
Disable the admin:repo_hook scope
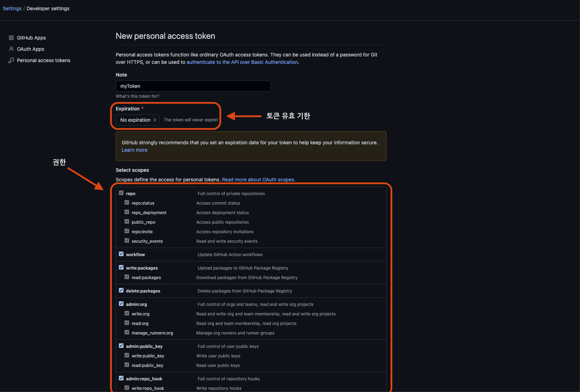click(121, 378)
